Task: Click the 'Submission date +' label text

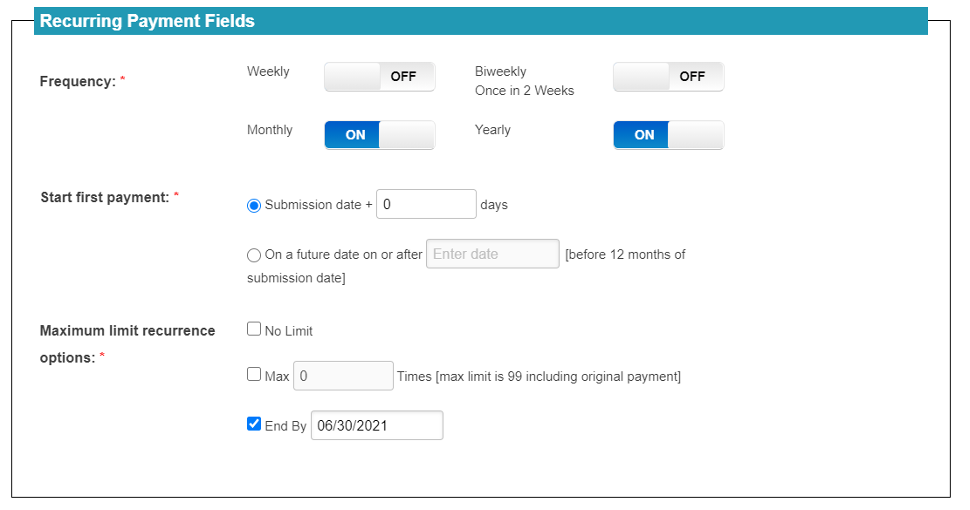Action: (x=319, y=205)
